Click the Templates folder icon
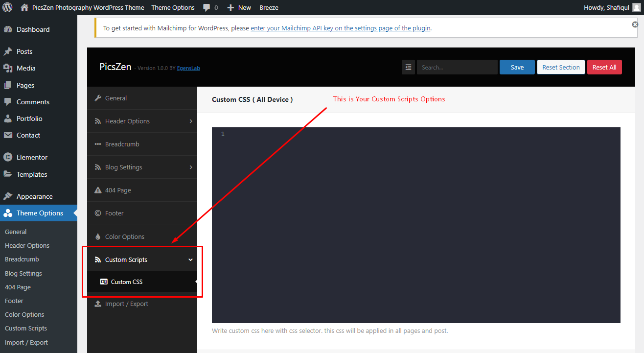The width and height of the screenshot is (644, 353). [8, 174]
